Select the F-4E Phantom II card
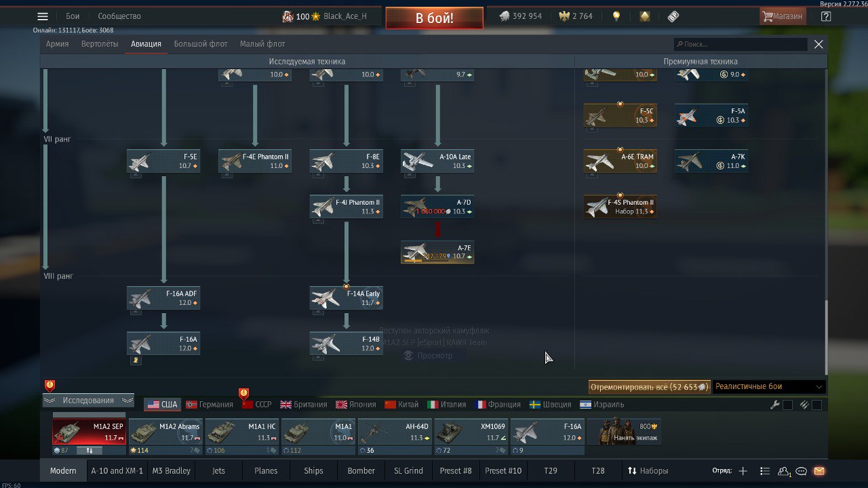This screenshot has height=488, width=868. (255, 161)
